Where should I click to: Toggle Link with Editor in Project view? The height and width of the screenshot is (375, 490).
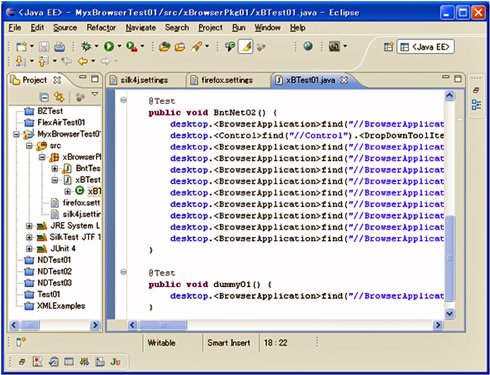[59, 97]
